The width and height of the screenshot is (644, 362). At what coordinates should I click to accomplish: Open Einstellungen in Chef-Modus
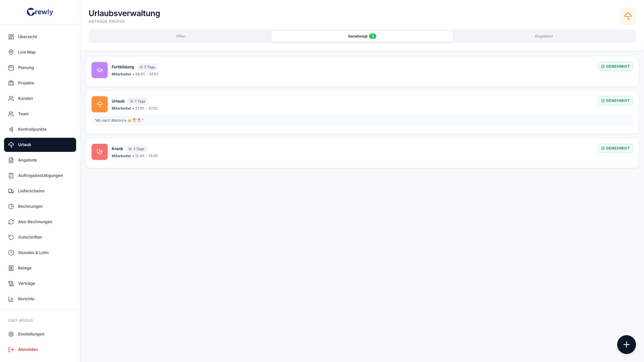(31, 334)
